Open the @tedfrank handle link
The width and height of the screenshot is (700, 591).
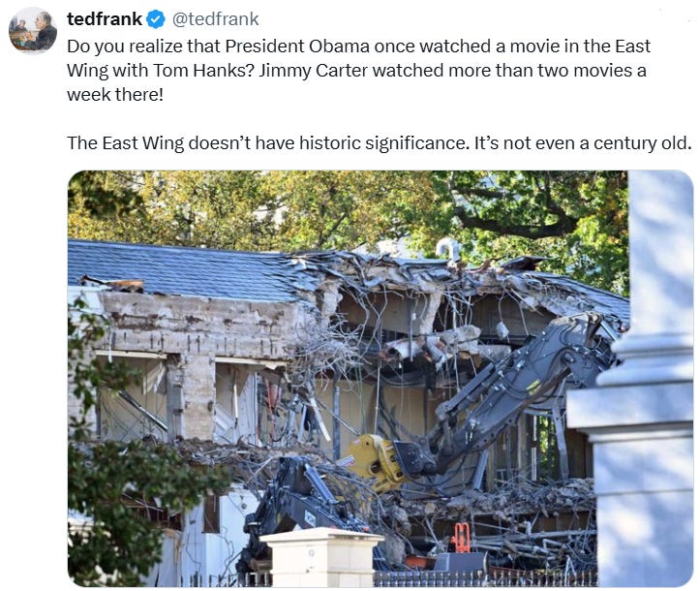tap(215, 19)
